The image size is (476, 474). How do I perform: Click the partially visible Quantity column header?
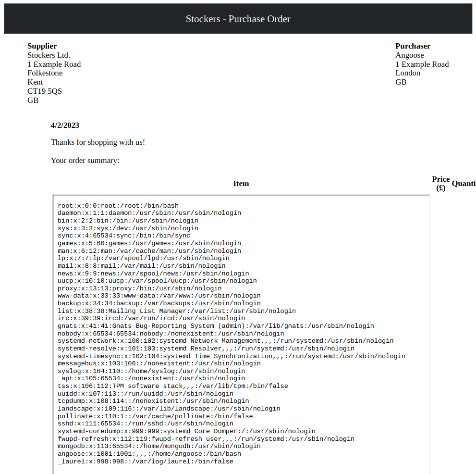[464, 184]
